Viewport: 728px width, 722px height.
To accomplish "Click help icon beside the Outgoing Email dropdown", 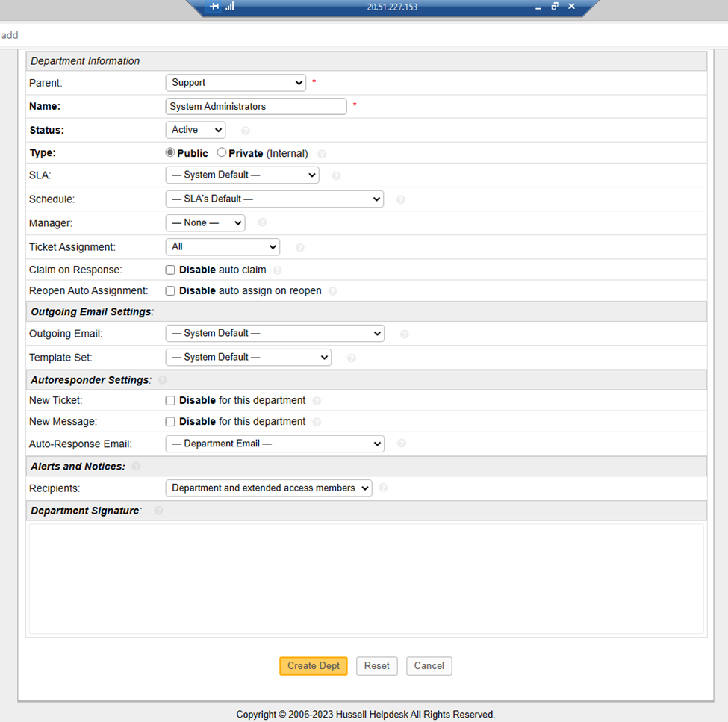I will [404, 334].
